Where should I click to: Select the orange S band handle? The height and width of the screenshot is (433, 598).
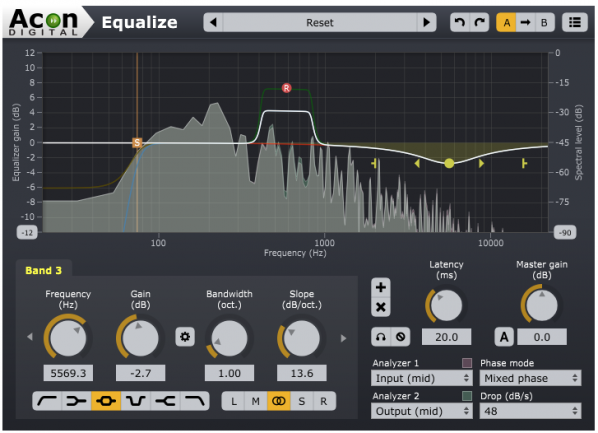point(137,143)
